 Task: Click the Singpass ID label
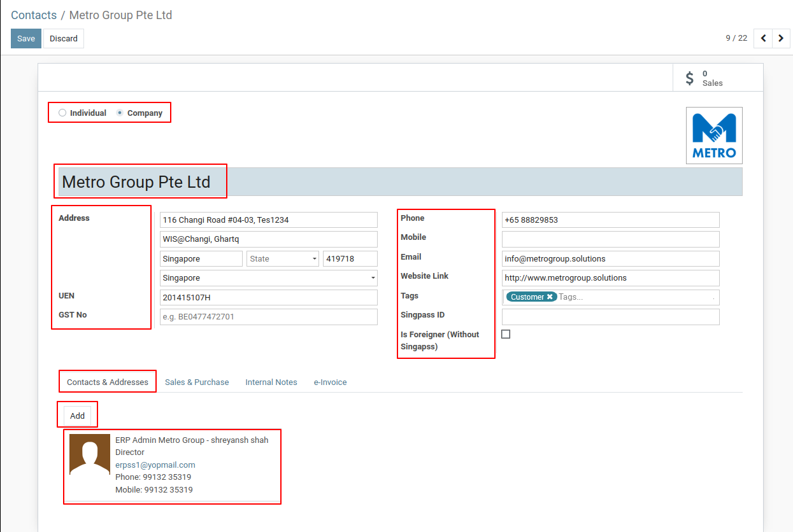coord(423,315)
